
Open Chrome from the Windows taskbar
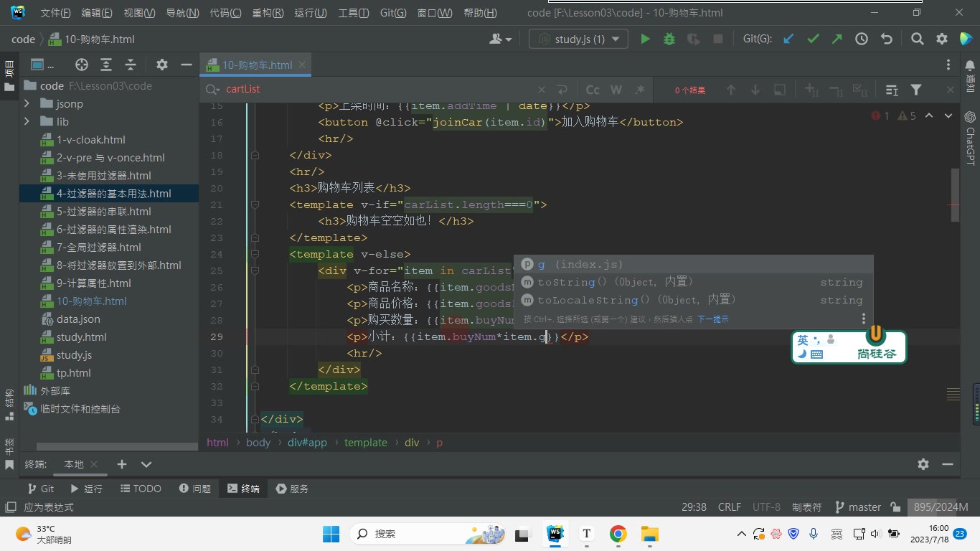click(618, 534)
